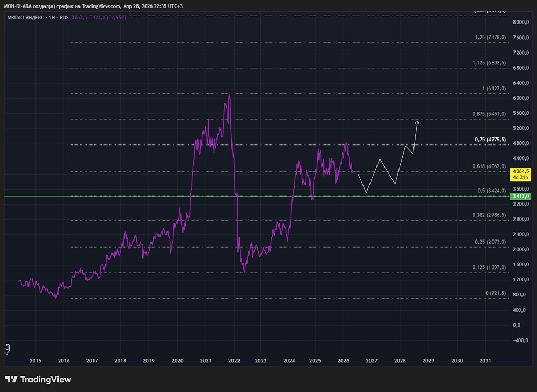Click the 3200,0 price scale label
The image size is (537, 392).
click(x=521, y=204)
